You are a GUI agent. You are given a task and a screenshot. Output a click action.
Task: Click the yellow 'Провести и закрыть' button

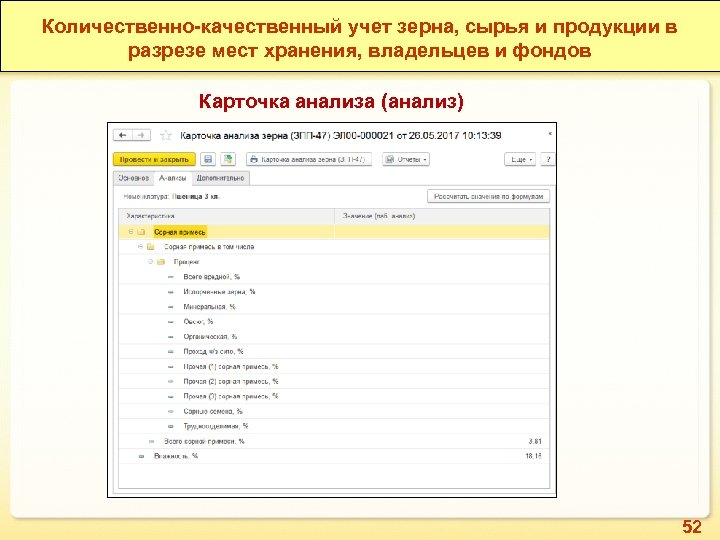(154, 159)
